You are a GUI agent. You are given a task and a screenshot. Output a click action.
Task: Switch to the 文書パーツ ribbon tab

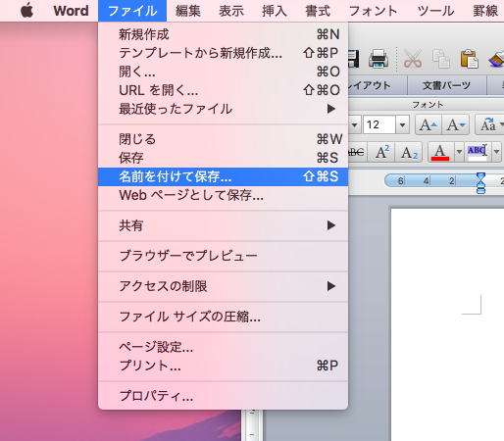click(447, 85)
